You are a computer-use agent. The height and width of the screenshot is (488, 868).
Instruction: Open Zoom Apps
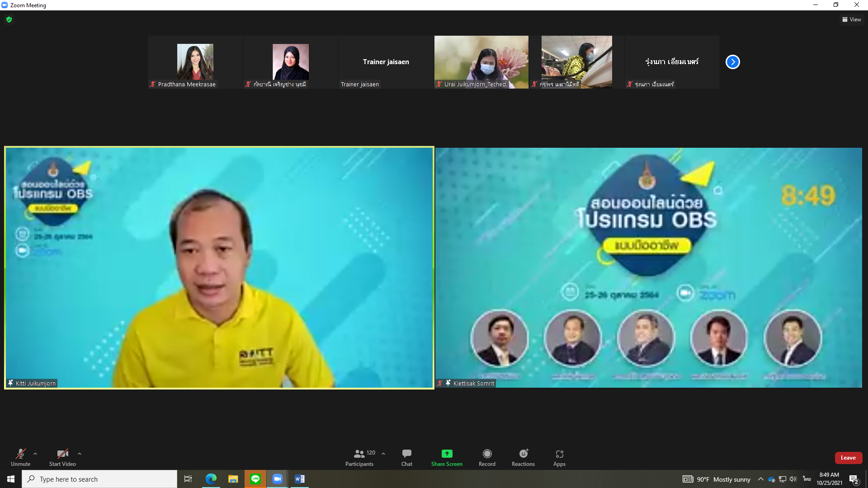point(559,457)
